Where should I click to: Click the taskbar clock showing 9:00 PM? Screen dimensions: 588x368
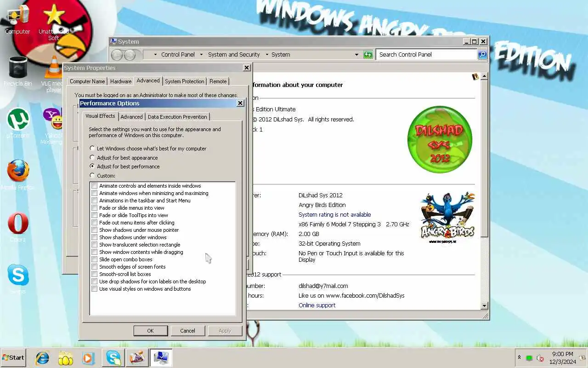[x=563, y=358]
